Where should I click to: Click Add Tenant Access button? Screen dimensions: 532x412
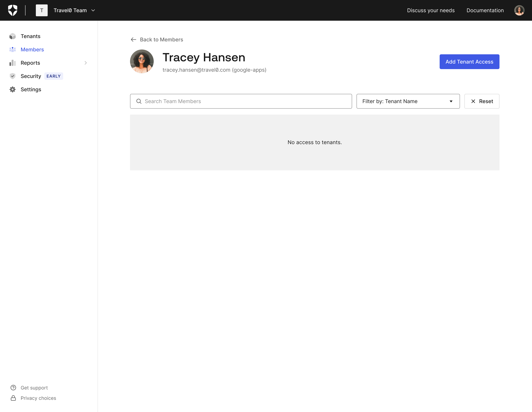pos(469,61)
